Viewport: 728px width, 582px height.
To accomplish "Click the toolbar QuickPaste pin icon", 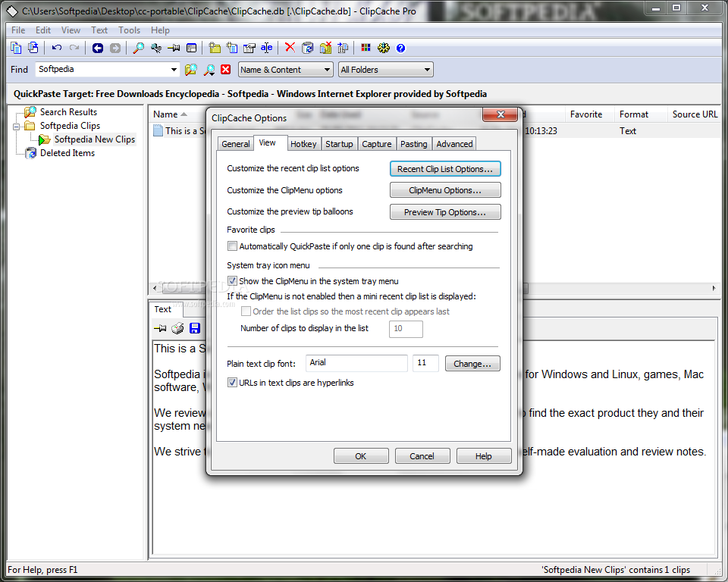I will [x=174, y=48].
